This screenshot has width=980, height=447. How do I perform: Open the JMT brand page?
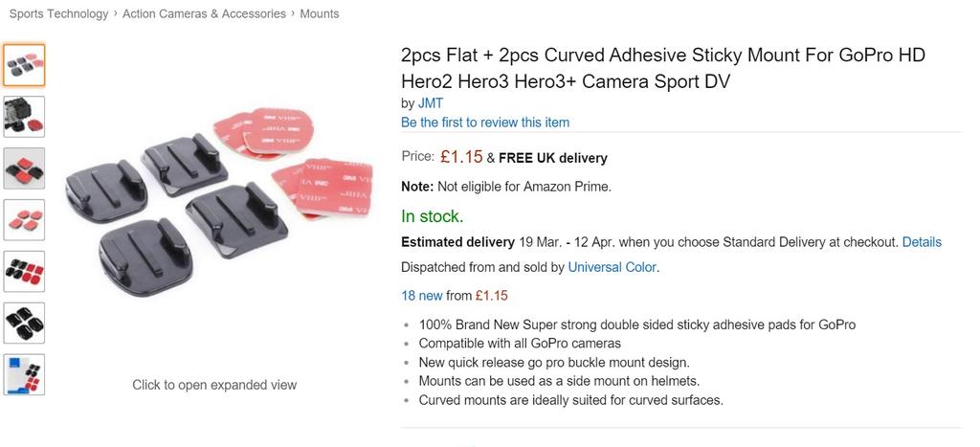(x=431, y=103)
